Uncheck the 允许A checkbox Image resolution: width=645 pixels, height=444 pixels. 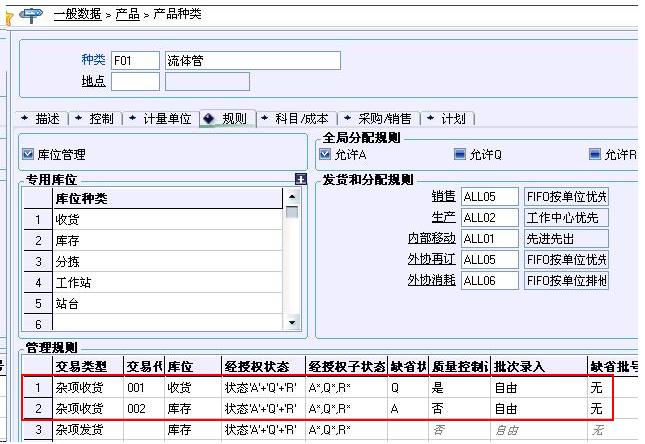(326, 155)
